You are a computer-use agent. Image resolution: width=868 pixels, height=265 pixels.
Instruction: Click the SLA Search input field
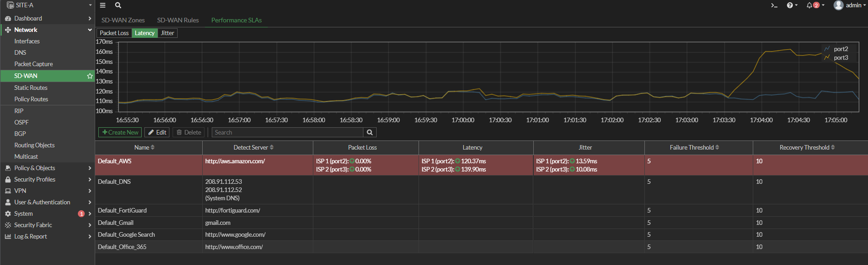[288, 132]
